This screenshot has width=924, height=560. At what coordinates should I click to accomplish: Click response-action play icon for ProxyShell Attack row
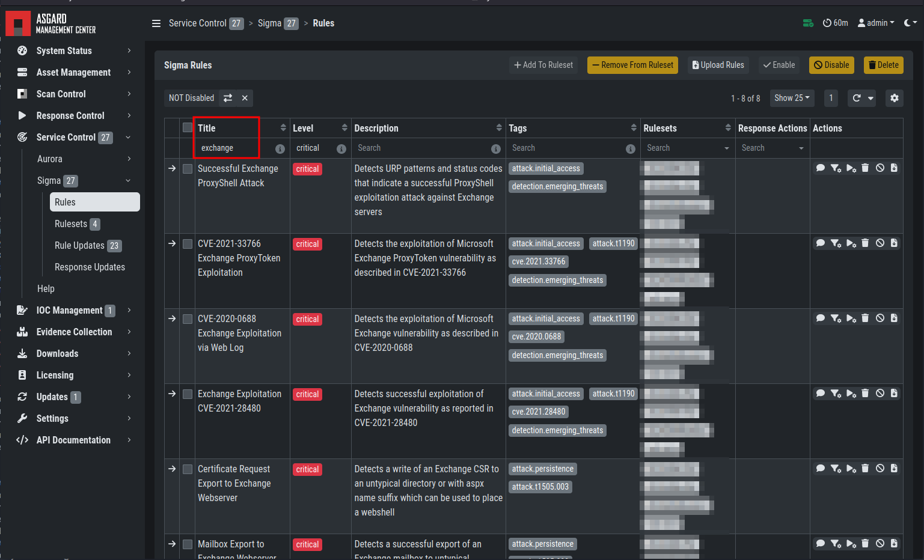point(851,168)
